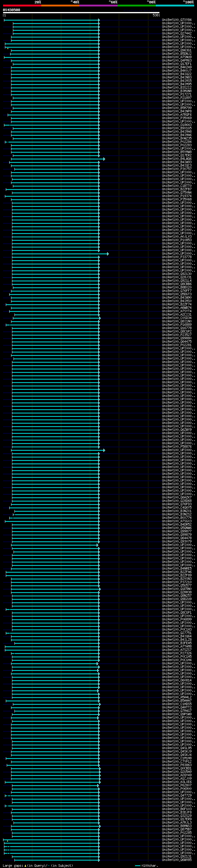This screenshot has width=197, height=868.
Task: Click hit label UniRef100_Q4SL95
Action: [177, 748]
